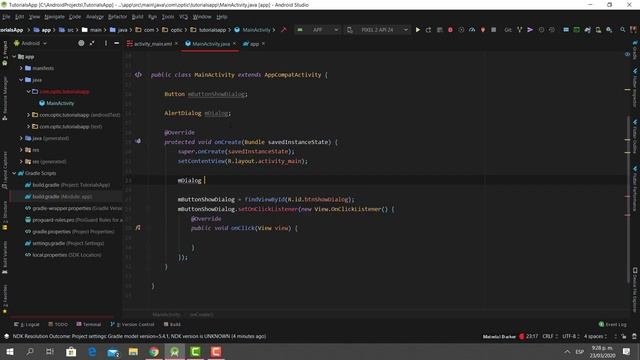Image resolution: width=640 pixels, height=360 pixels.
Task: Click the Search Everywhere magnifier icon
Action: point(622,30)
